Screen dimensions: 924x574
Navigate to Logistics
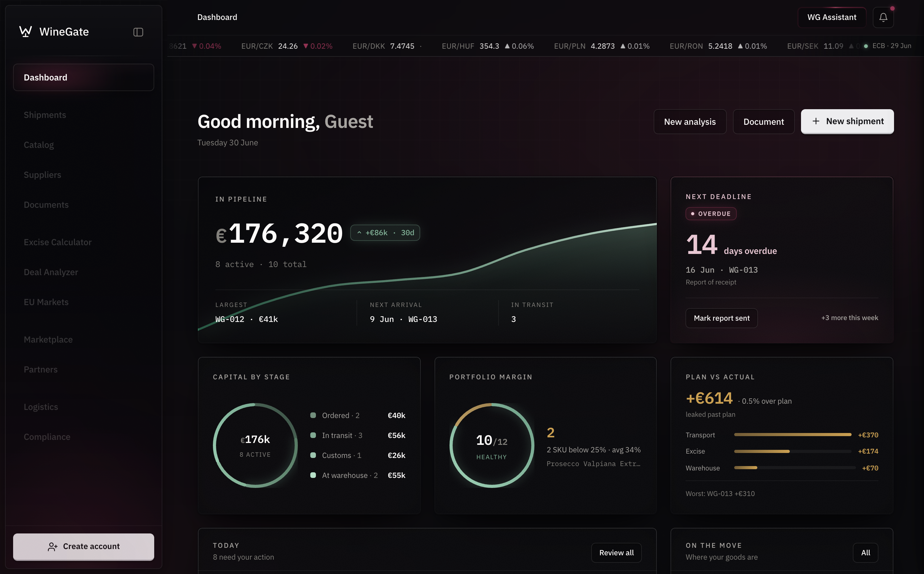click(41, 407)
